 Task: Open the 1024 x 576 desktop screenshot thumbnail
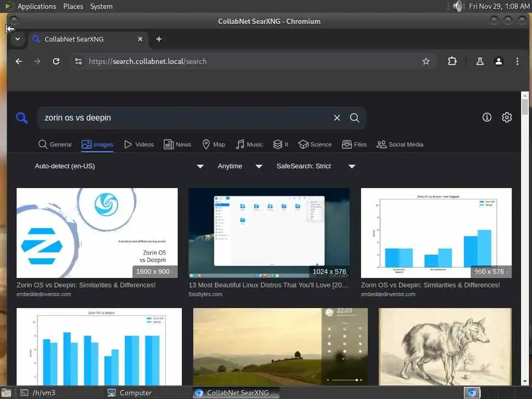tap(269, 233)
